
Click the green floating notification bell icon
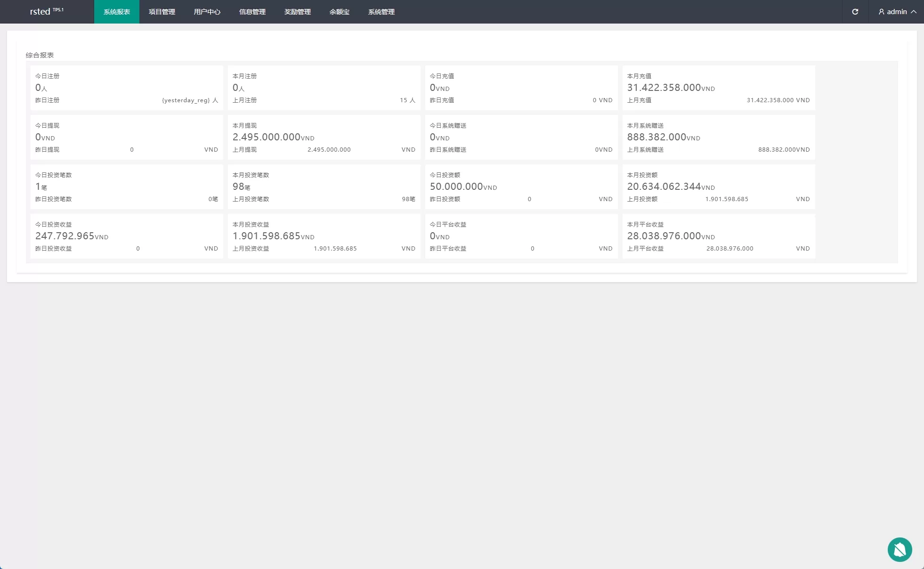[x=900, y=550]
